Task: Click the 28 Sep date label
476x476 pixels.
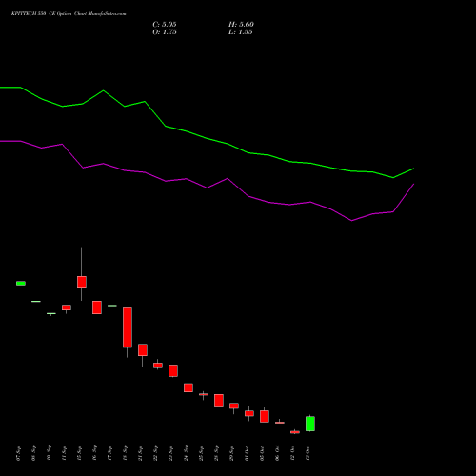Action: click(x=216, y=453)
